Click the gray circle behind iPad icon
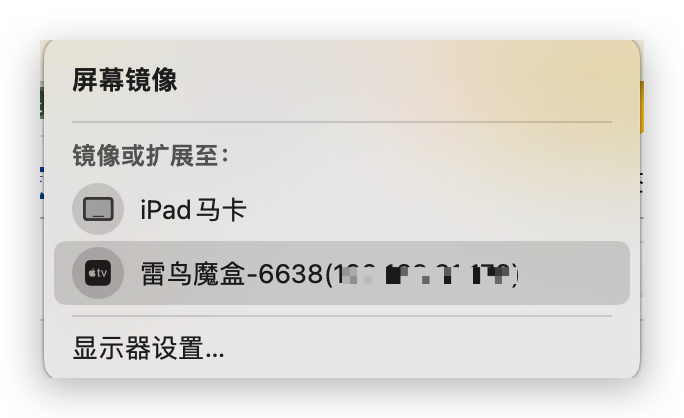The image size is (684, 418). tap(98, 209)
